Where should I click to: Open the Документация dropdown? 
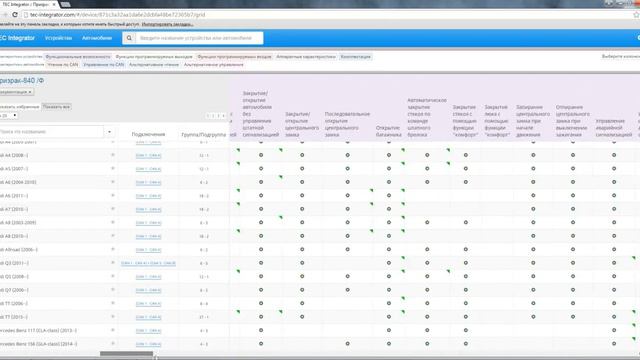click(x=16, y=92)
